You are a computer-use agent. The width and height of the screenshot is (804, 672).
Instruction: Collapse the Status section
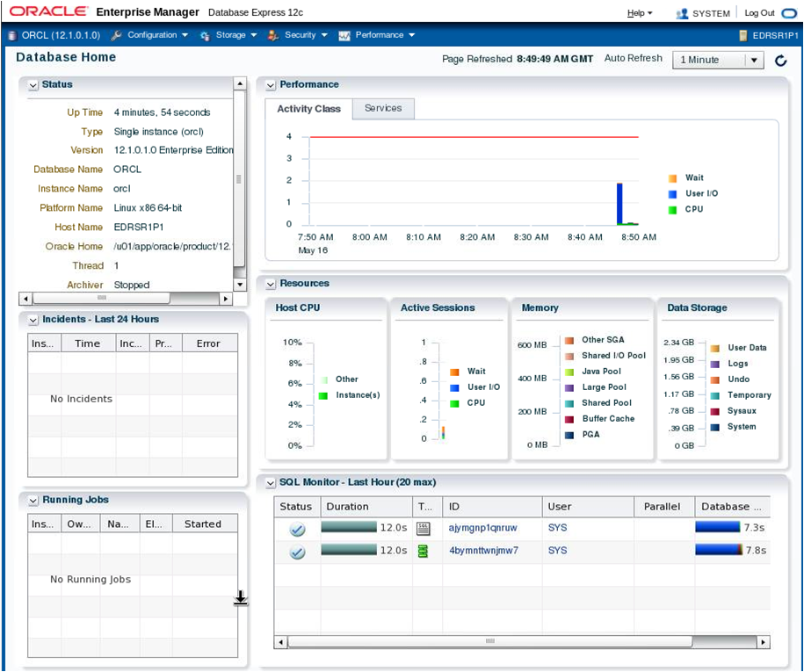tap(33, 85)
